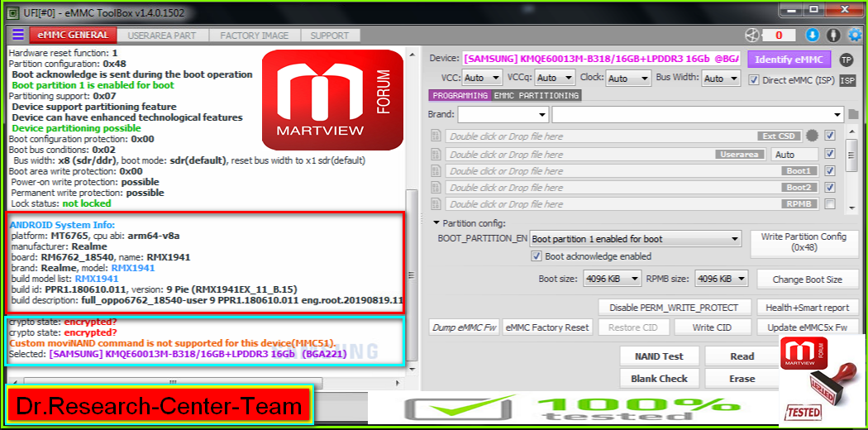Click the Read button
The height and width of the screenshot is (430, 868).
(x=742, y=356)
